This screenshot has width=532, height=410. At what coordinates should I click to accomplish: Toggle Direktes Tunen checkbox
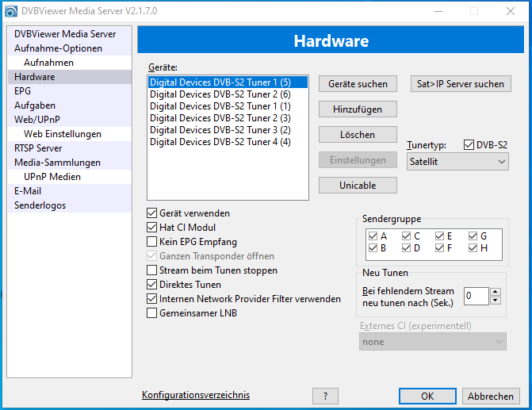151,285
